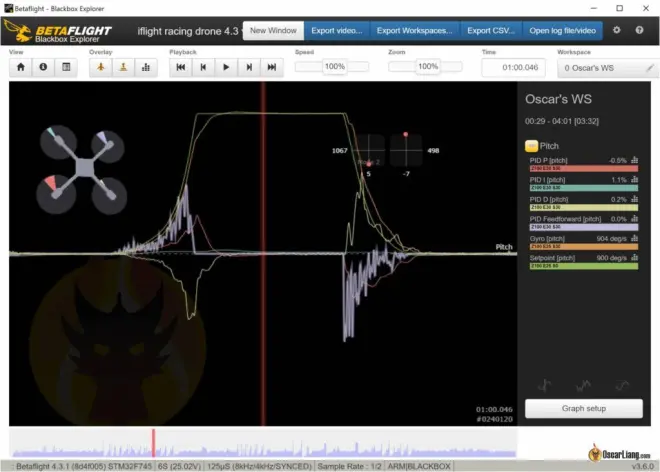Image resolution: width=660 pixels, height=472 pixels.
Task: Step back one frame
Action: pyautogui.click(x=204, y=67)
